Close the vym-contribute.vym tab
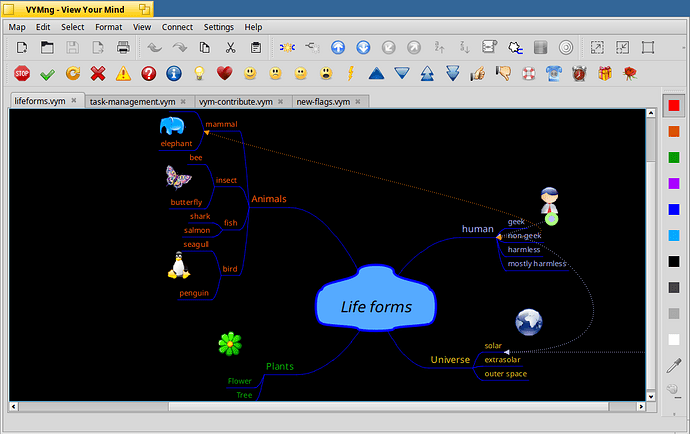The image size is (690, 434). coord(283,102)
